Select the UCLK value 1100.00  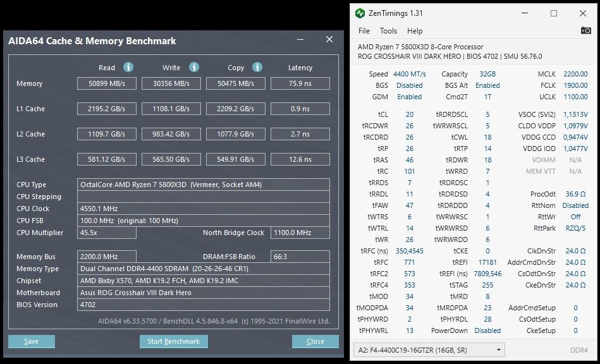[x=575, y=97]
